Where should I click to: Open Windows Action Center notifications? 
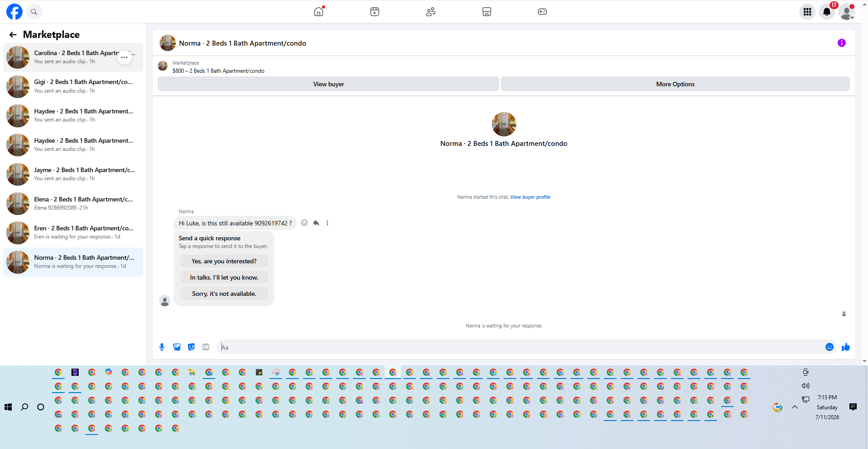click(x=853, y=407)
